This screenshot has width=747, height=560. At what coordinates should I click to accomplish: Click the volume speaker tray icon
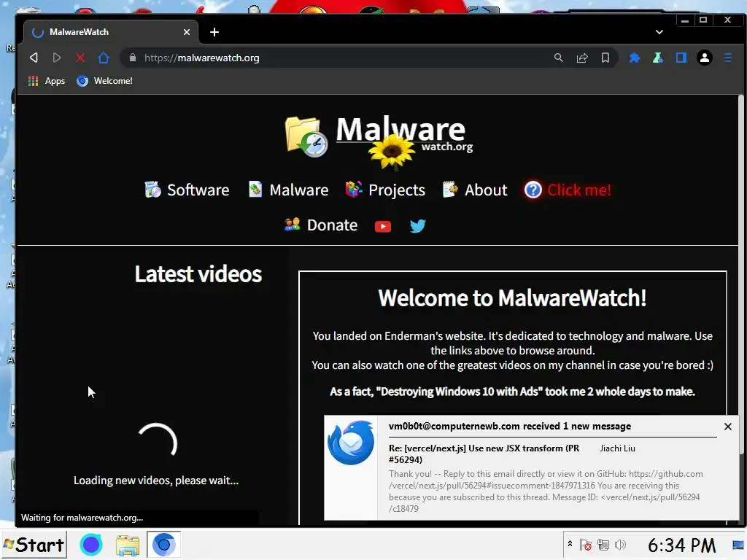pyautogui.click(x=620, y=545)
